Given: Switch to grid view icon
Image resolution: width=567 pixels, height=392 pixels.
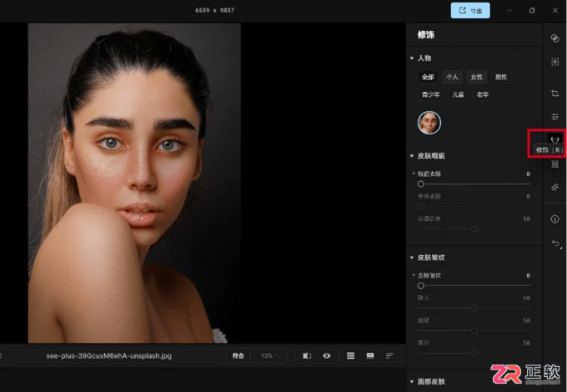Looking at the screenshot, I should click(x=350, y=356).
